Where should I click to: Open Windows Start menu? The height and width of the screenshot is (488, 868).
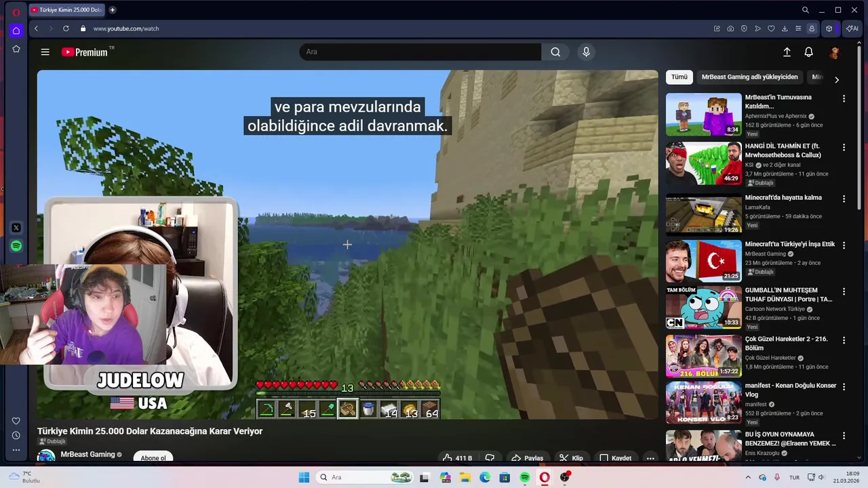(x=304, y=477)
